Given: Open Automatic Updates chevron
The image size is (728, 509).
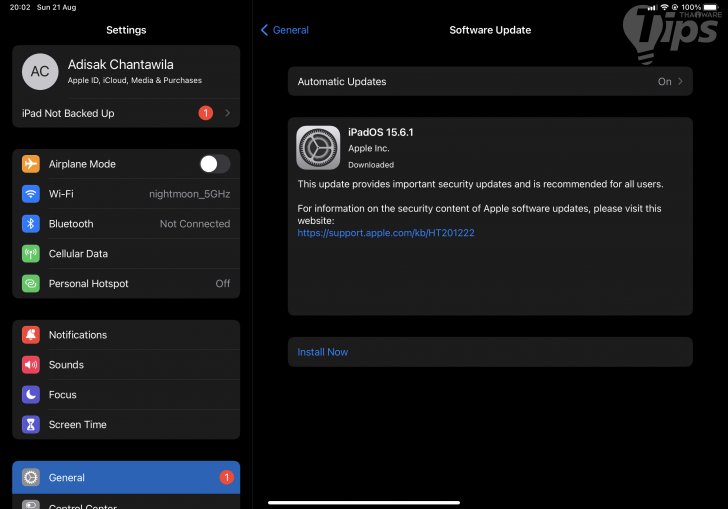Looking at the screenshot, I should point(680,81).
